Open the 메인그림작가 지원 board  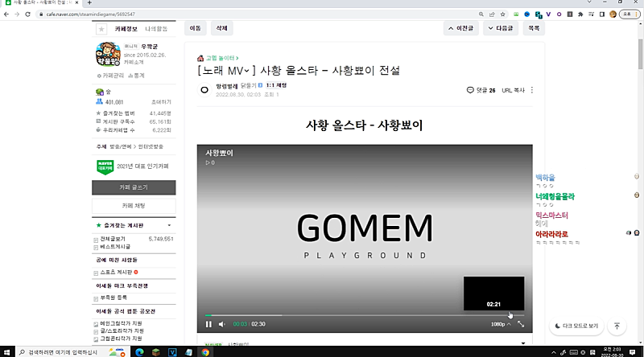point(121,323)
